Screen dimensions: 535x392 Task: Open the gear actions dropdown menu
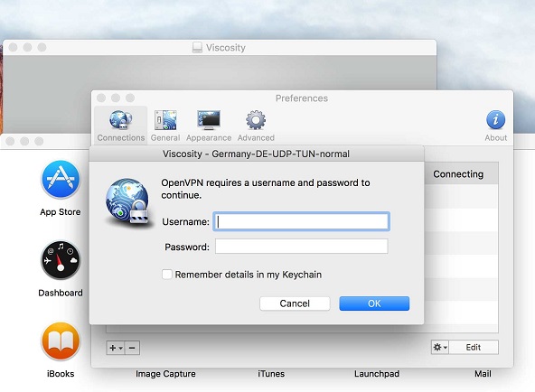(440, 348)
